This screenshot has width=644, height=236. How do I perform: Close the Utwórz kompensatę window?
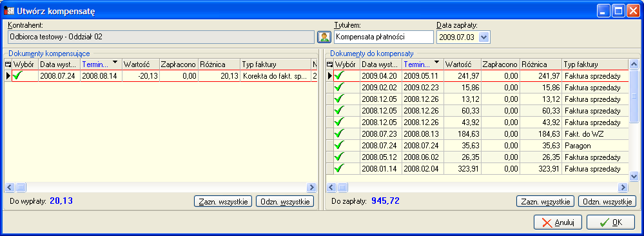632,11
